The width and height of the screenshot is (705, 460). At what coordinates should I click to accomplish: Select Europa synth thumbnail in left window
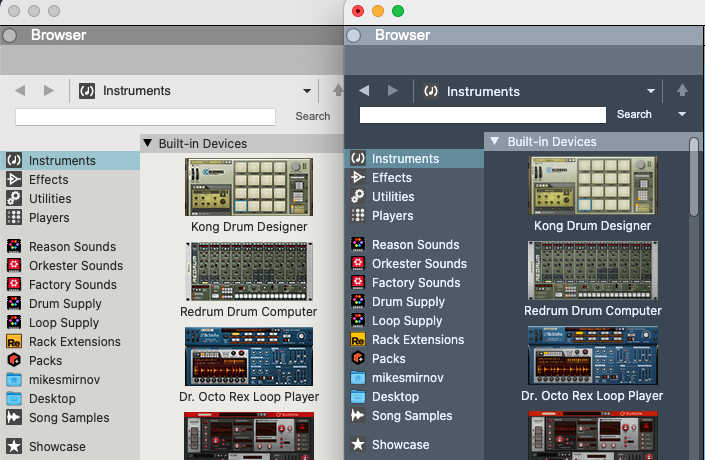pos(249,436)
